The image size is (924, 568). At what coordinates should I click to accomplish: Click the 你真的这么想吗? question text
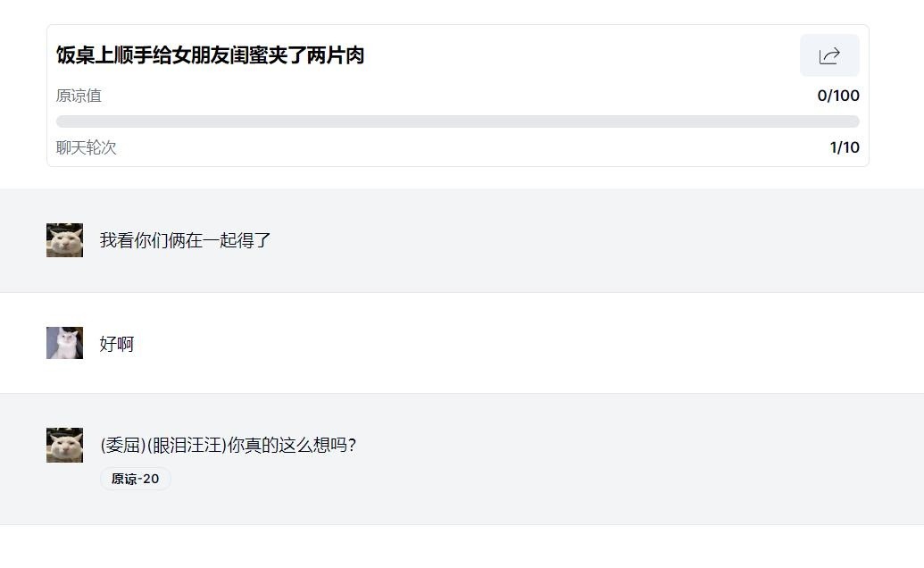click(x=292, y=445)
